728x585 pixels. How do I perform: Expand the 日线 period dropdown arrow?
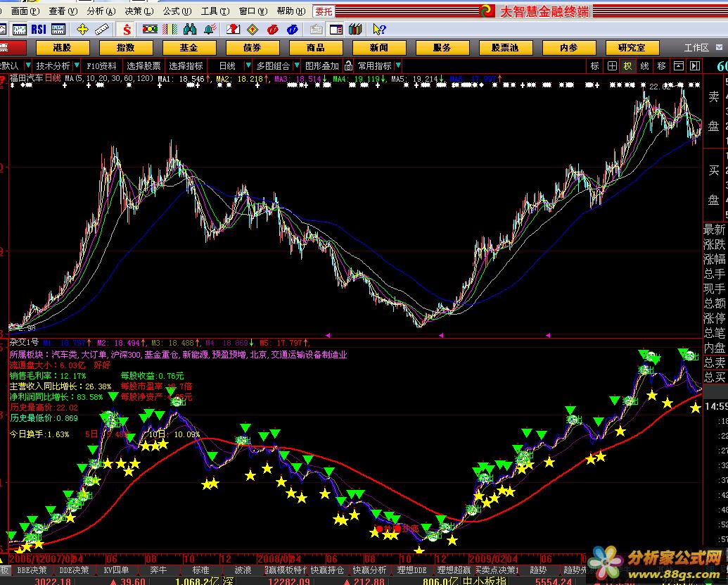248,65
